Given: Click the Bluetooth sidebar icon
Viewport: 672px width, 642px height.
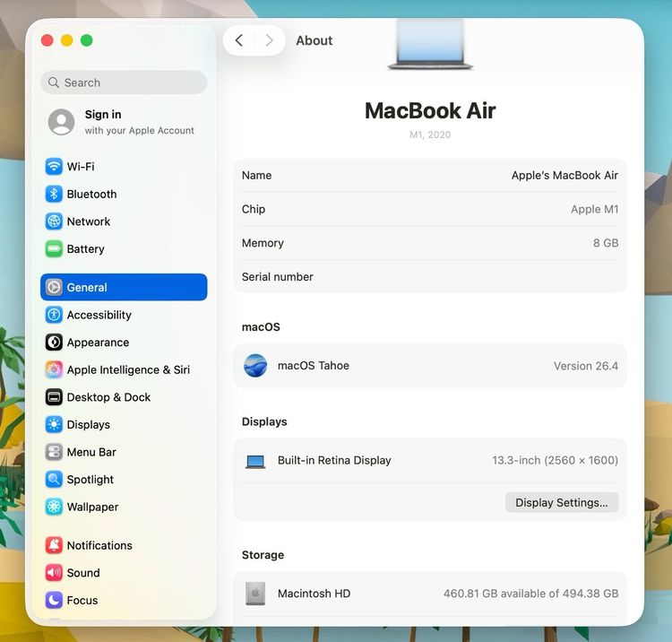Looking at the screenshot, I should (54, 194).
